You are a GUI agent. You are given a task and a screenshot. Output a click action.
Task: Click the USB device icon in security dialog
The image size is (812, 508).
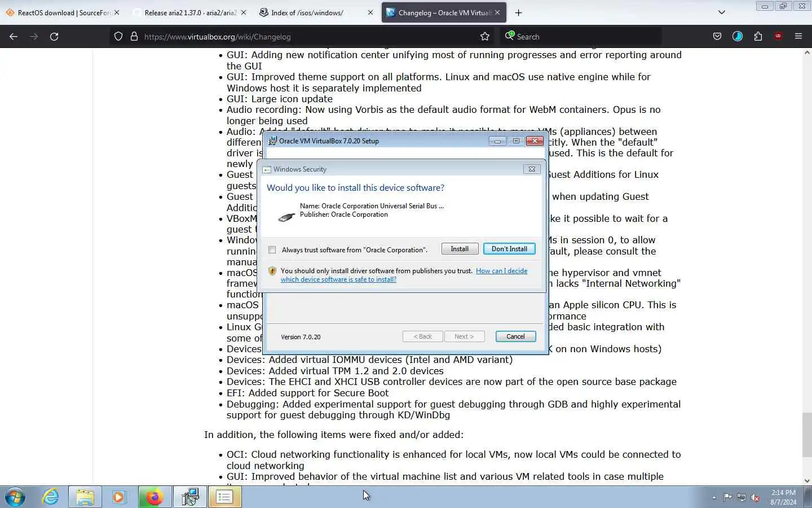[286, 216]
